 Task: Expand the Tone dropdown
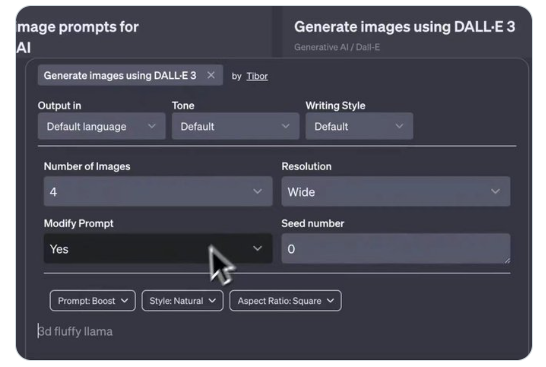click(x=235, y=126)
